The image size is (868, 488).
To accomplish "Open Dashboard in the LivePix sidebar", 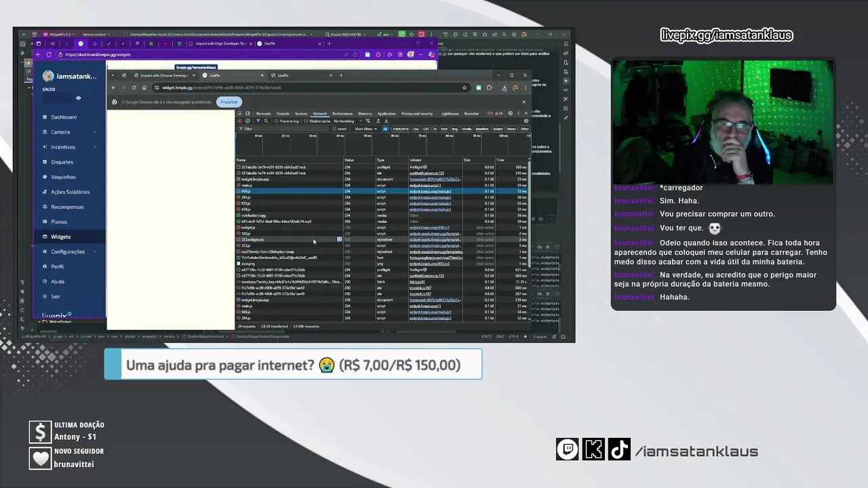I will click(64, 117).
